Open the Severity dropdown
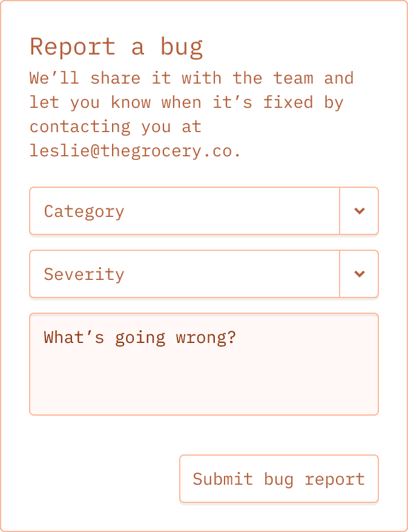The height and width of the screenshot is (532, 408). [x=204, y=274]
